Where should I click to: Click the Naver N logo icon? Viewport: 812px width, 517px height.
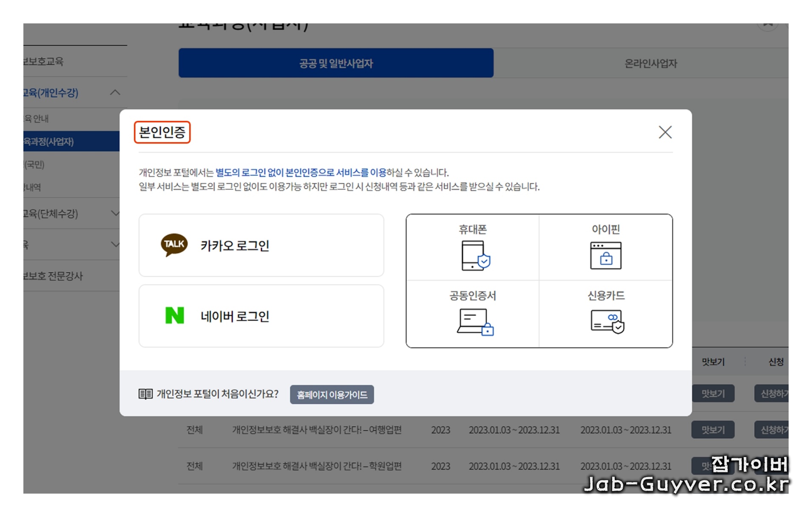click(174, 315)
